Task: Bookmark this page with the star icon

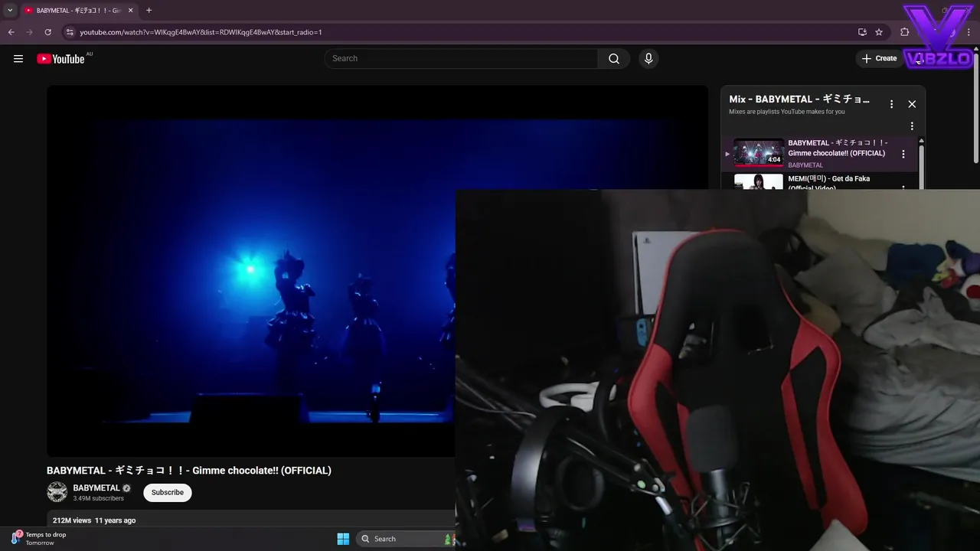Action: pos(879,32)
